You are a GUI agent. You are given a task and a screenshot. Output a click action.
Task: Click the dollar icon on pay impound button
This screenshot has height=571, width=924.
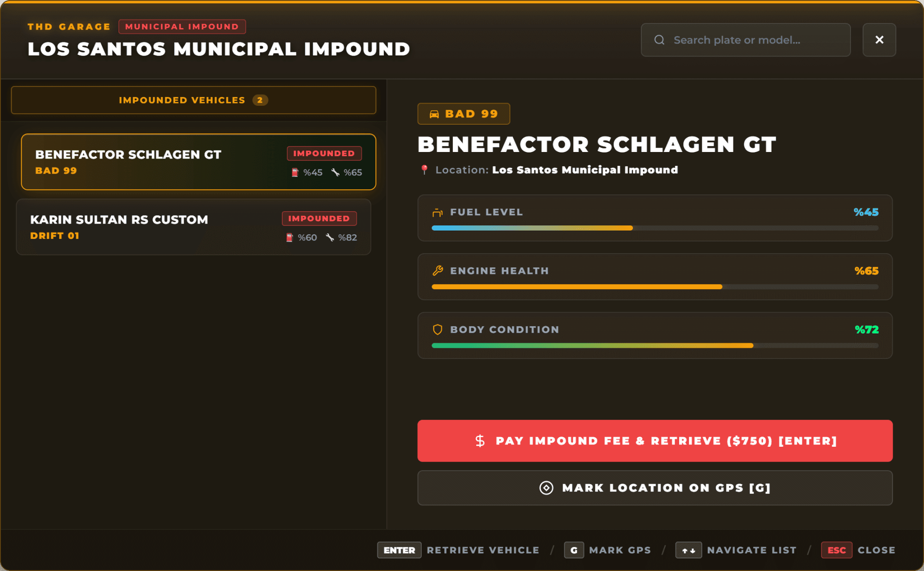(480, 441)
